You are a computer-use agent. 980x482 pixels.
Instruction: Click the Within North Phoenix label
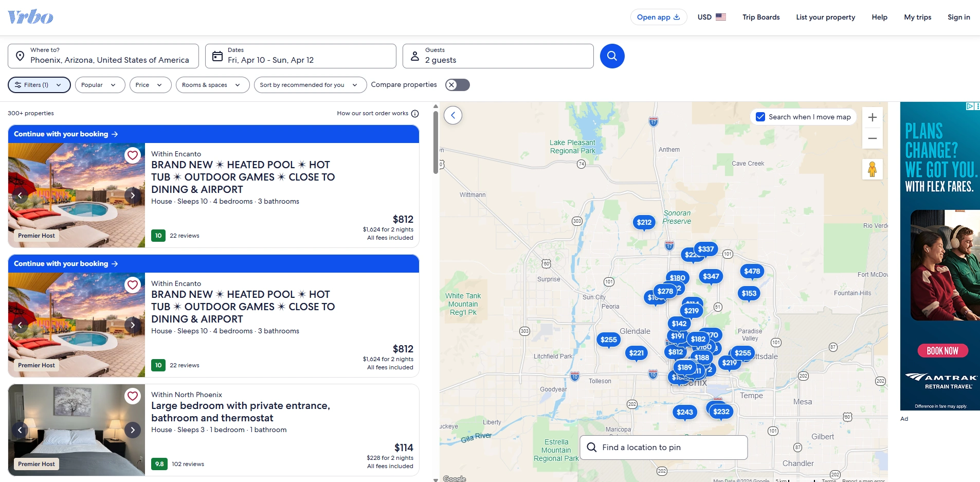coord(187,395)
